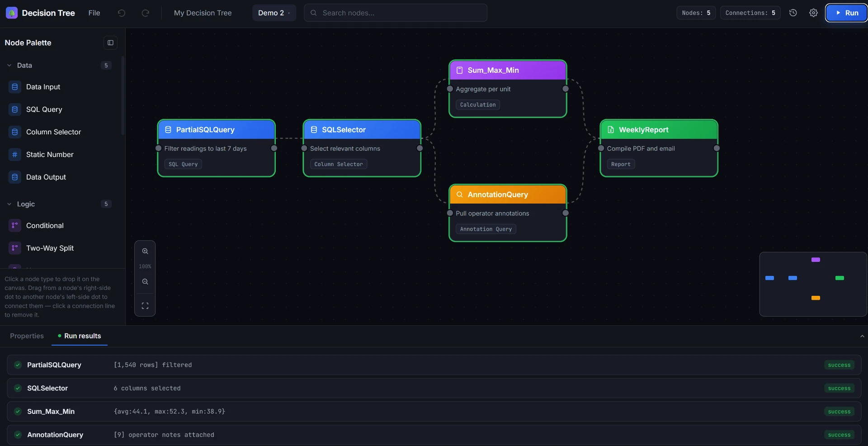Collapse the bottom results panel

tap(862, 336)
